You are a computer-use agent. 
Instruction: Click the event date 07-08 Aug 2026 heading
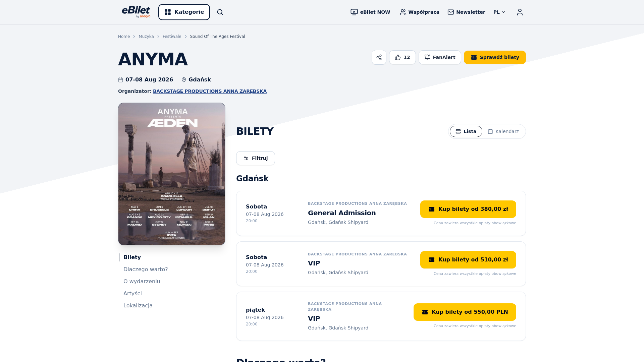[x=149, y=80]
